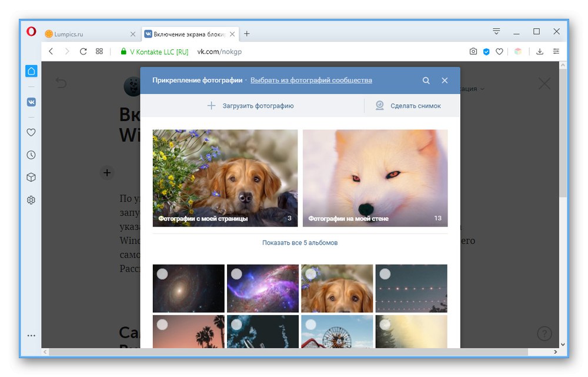Open the downloads icon
The image size is (588, 377).
[540, 51]
